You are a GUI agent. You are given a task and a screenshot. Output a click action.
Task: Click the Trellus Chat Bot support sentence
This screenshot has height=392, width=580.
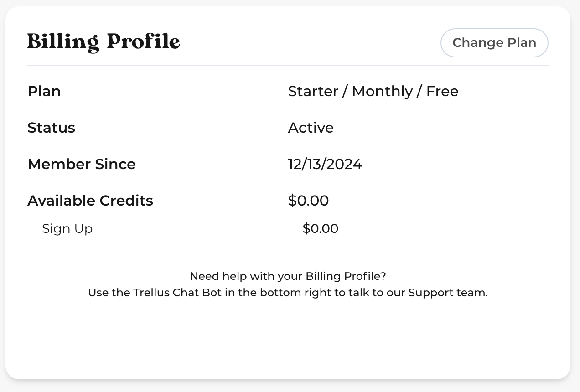tap(288, 293)
